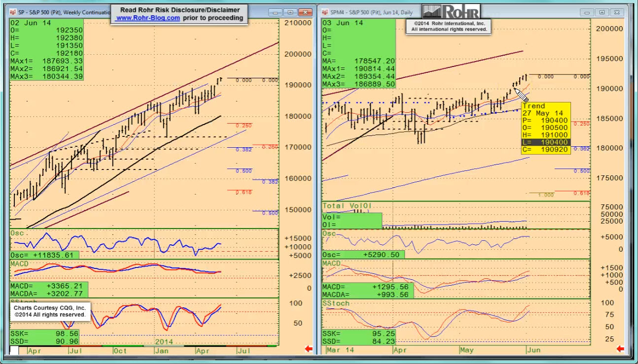Viewport: 638px width, 364px height.
Task: Click the 2014 year marker on weekly axis
Action: pos(165,341)
